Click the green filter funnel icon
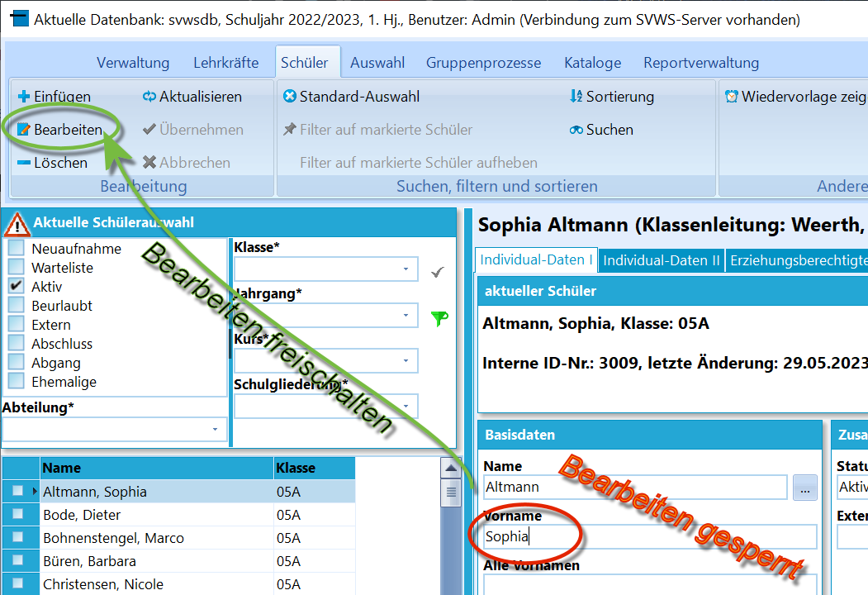Viewport: 868px width, 595px height. (x=439, y=318)
